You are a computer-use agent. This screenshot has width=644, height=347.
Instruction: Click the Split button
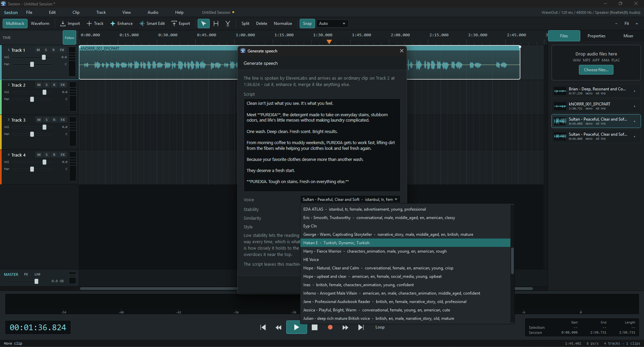pos(245,24)
